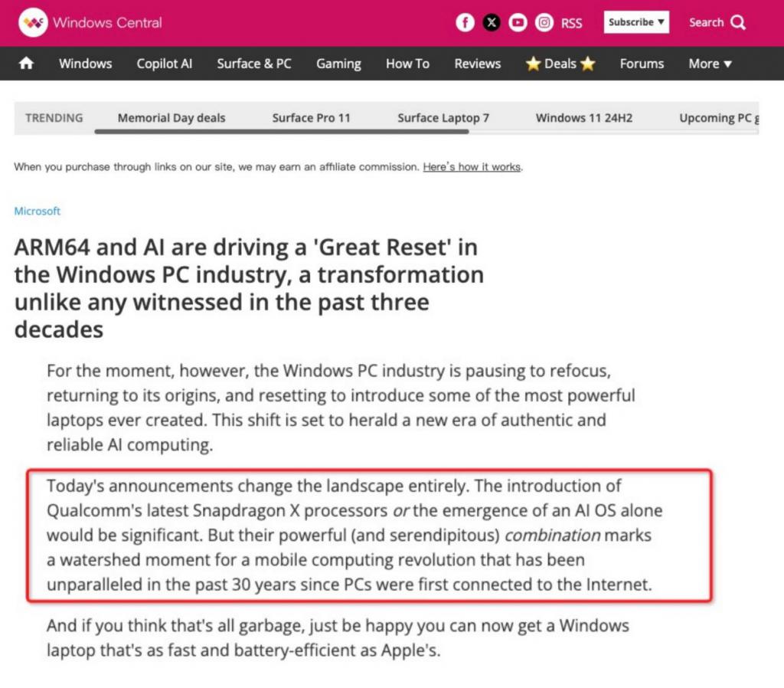Click the Windows Central logo icon

[33, 22]
